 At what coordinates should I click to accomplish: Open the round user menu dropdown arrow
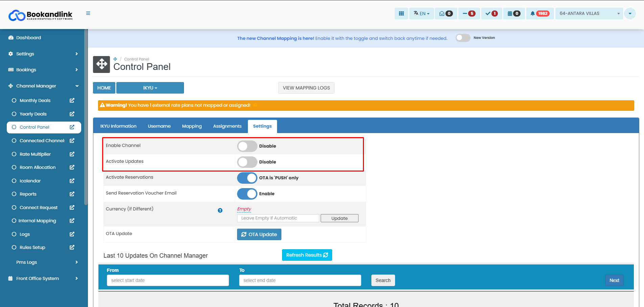(630, 14)
